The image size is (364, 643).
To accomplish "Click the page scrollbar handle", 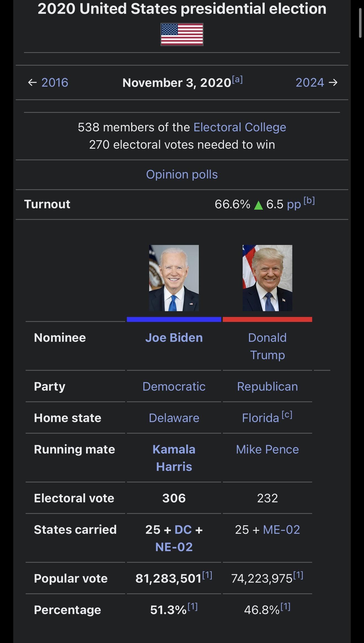I will 360,23.
